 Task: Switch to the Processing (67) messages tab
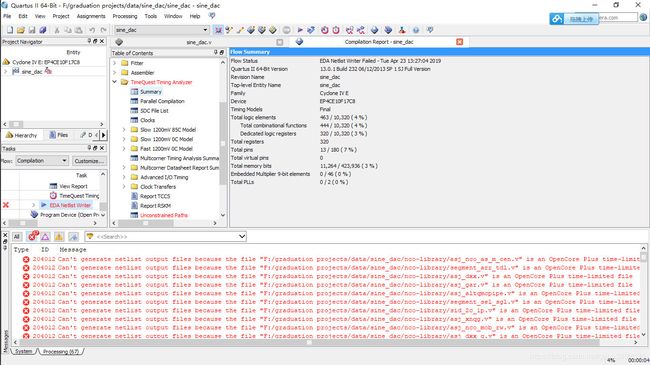pyautogui.click(x=61, y=351)
